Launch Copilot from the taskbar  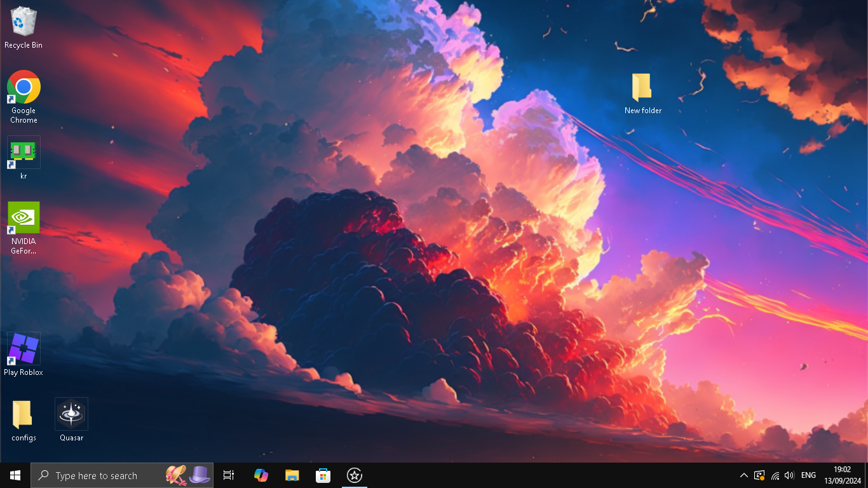click(261, 475)
